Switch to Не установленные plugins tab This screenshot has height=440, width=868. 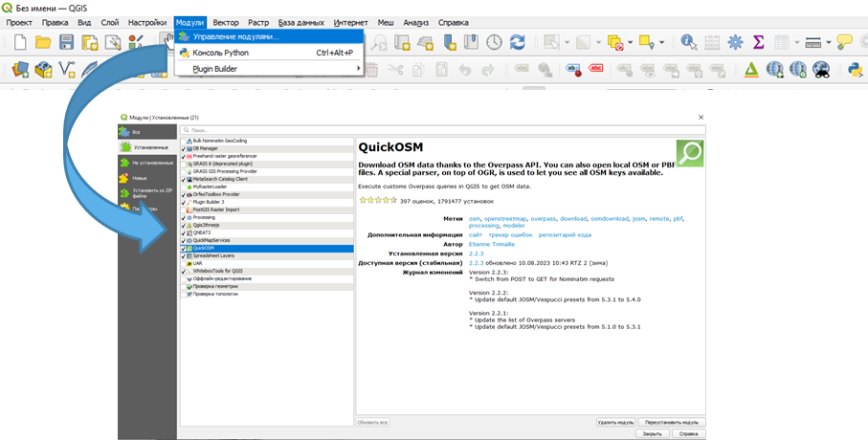(x=147, y=164)
